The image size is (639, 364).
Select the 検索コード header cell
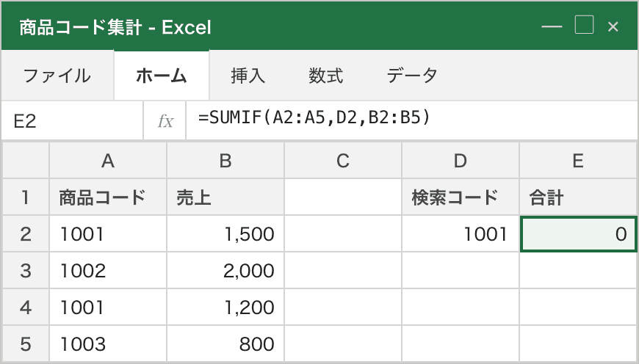click(460, 197)
